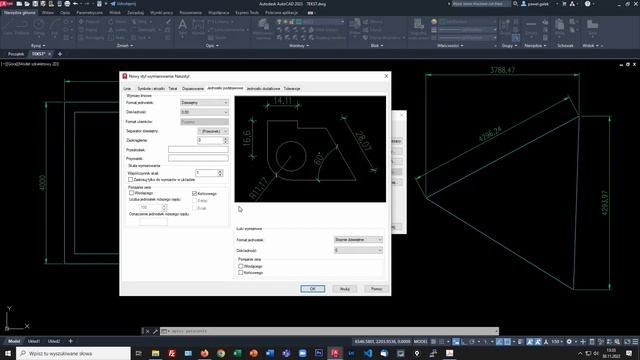
Task: Open the notifications center icon in system tray
Action: click(629, 353)
